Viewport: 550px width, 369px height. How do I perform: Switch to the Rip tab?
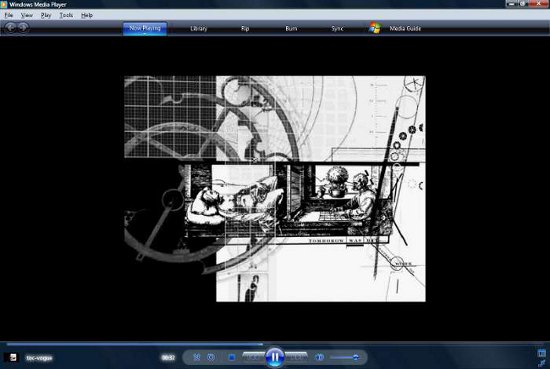click(x=245, y=28)
